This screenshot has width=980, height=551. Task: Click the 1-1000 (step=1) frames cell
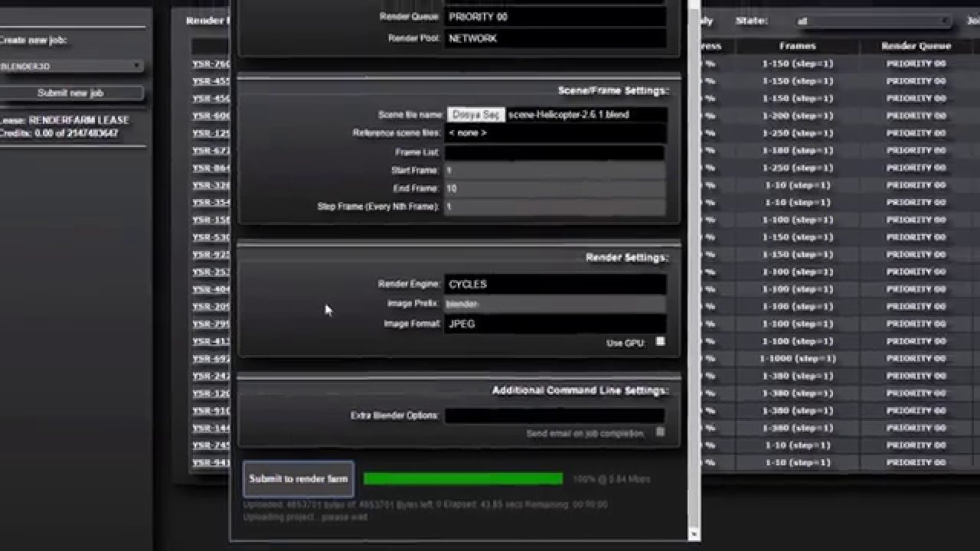(798, 358)
